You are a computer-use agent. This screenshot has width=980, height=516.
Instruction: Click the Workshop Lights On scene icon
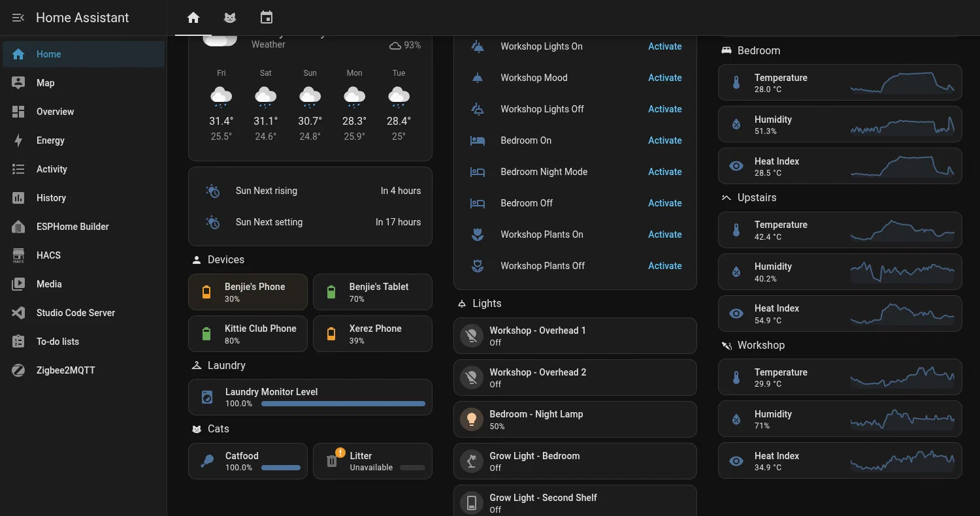pyautogui.click(x=478, y=46)
